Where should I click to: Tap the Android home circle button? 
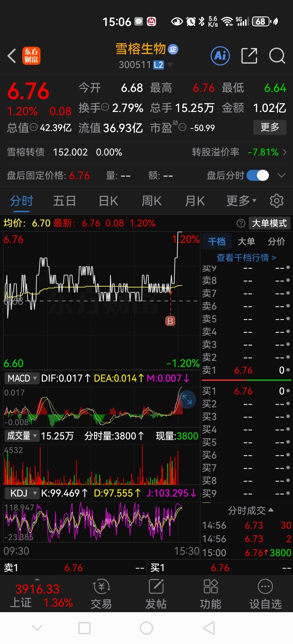(146, 628)
